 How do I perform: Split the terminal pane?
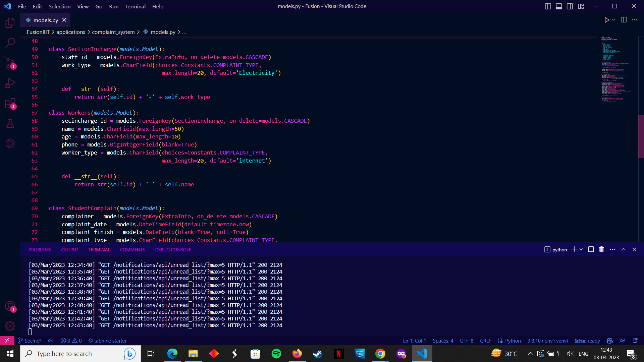click(x=590, y=249)
